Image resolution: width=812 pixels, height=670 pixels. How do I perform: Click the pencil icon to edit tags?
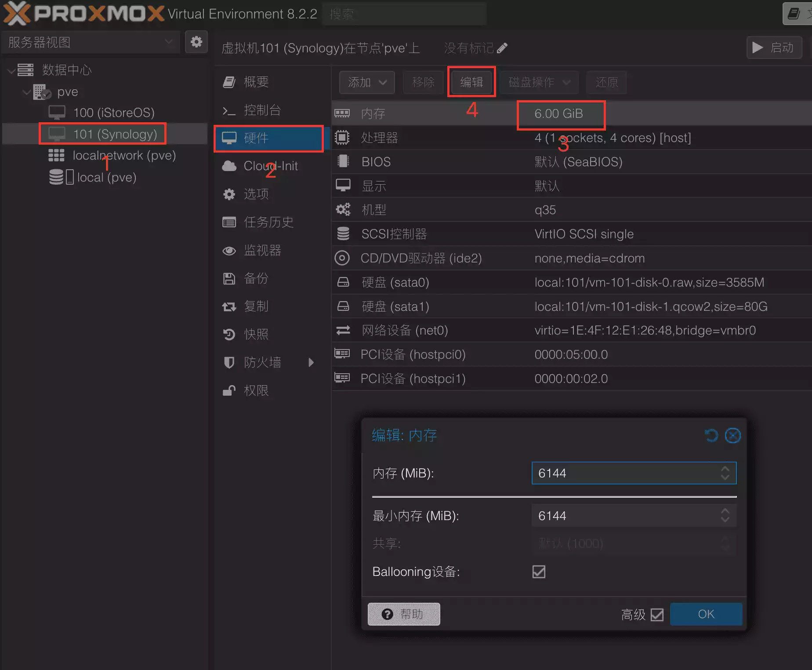coord(502,48)
